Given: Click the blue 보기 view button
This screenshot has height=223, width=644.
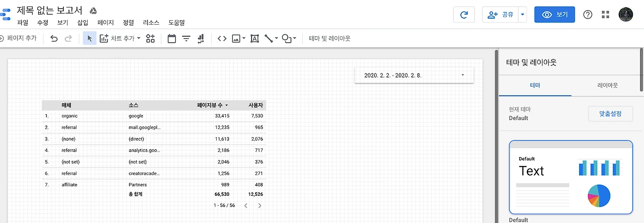Looking at the screenshot, I should point(554,15).
